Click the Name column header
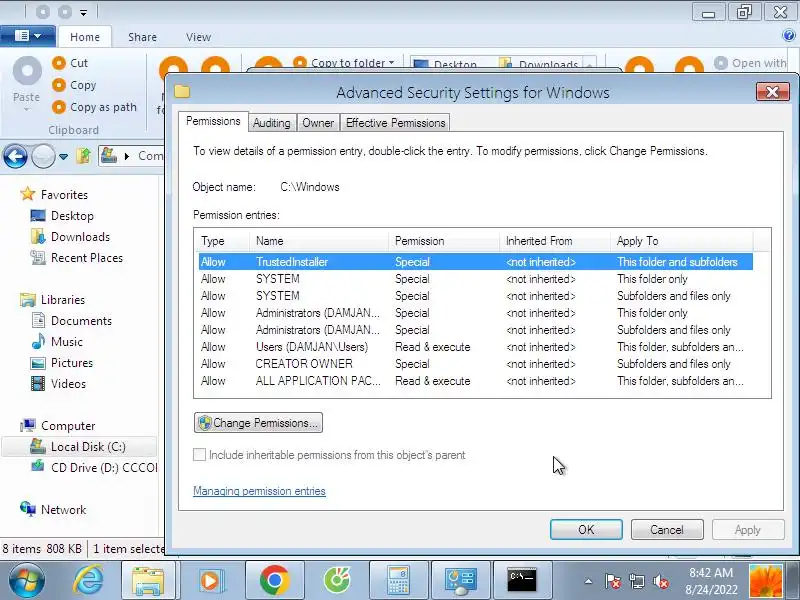 point(319,241)
